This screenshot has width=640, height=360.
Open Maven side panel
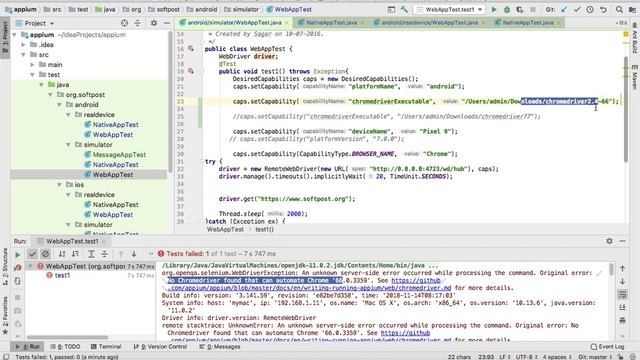tap(635, 76)
